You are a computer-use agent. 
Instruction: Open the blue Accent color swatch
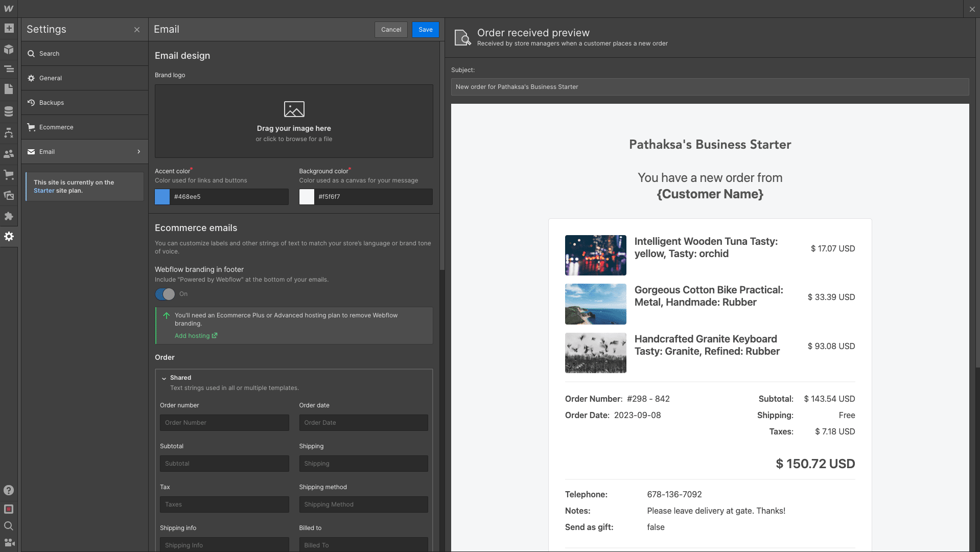(162, 197)
